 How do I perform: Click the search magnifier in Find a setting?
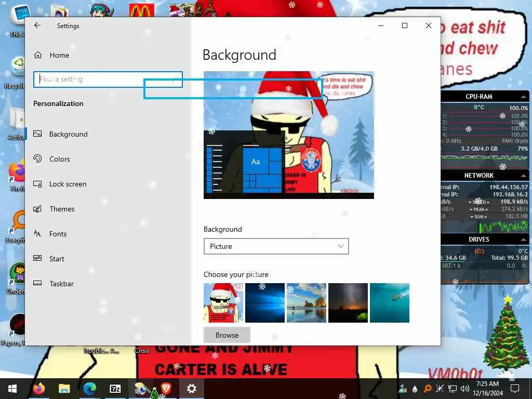[x=176, y=79]
